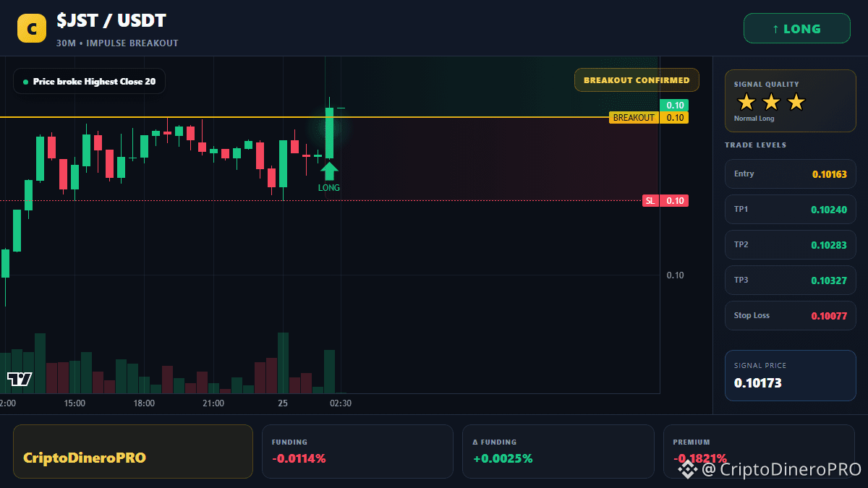Click the PREMIUM label
868x488 pixels.
(691, 442)
